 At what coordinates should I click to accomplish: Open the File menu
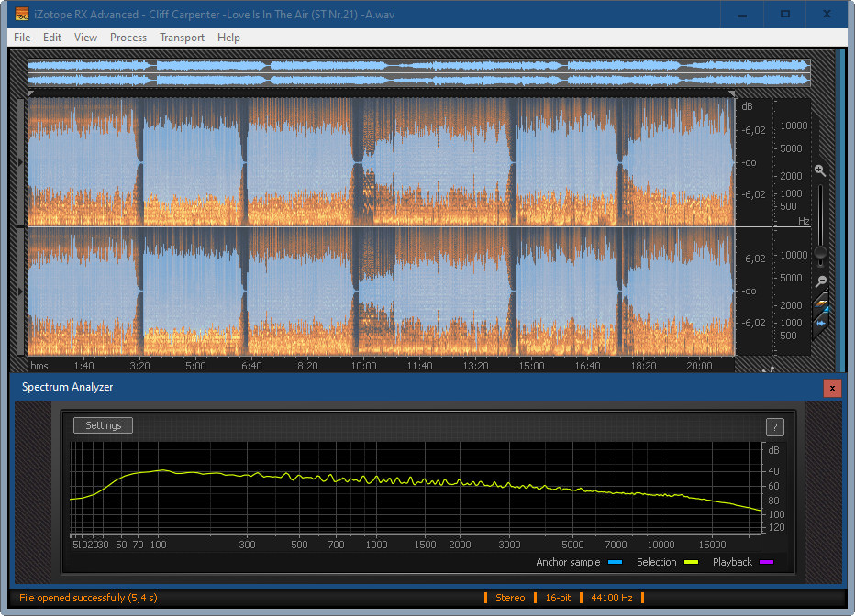[x=22, y=38]
